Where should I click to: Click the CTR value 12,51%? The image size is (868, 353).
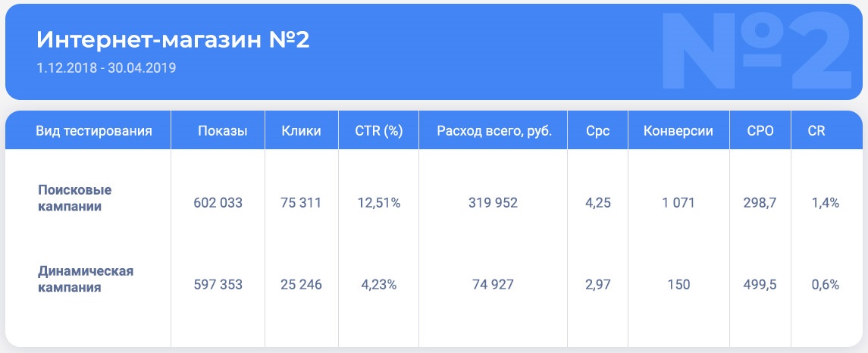pyautogui.click(x=378, y=203)
